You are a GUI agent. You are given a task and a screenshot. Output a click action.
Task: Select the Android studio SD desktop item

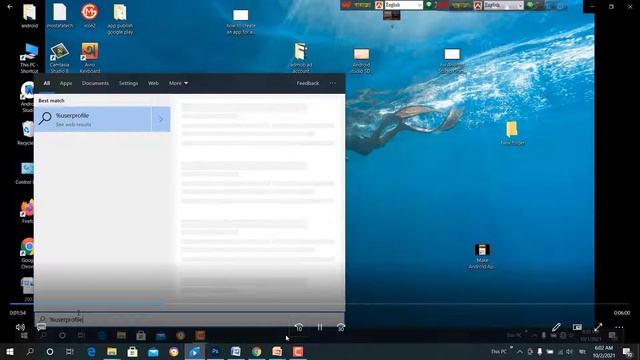[x=361, y=60]
